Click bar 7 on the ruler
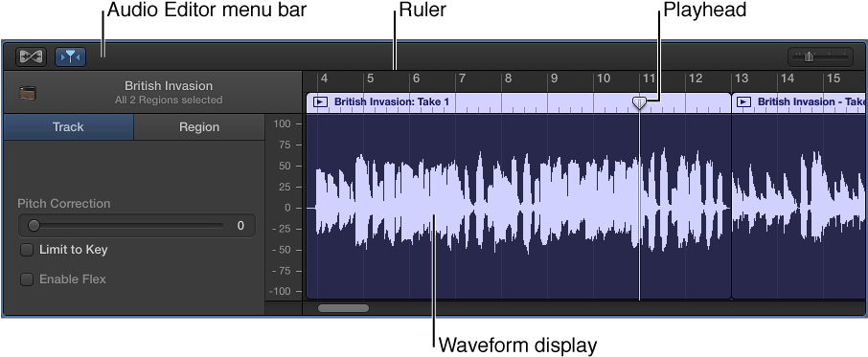The image size is (868, 357). pyautogui.click(x=462, y=78)
